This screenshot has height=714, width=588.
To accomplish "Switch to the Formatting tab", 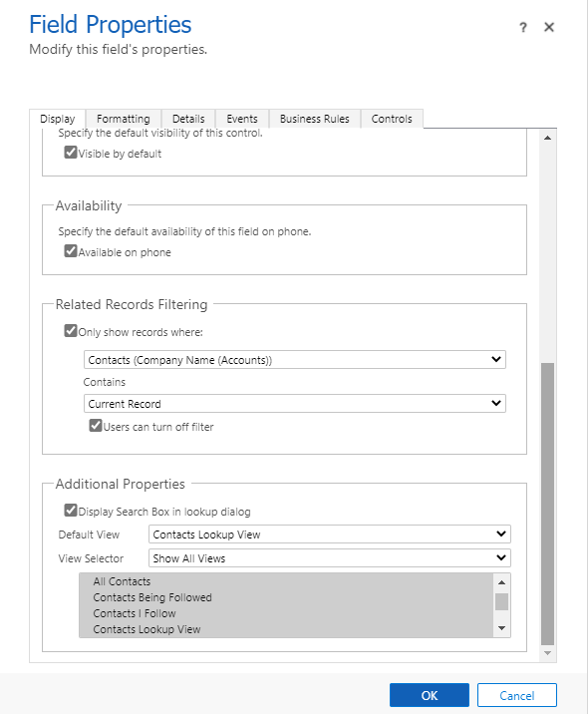I will (x=124, y=119).
